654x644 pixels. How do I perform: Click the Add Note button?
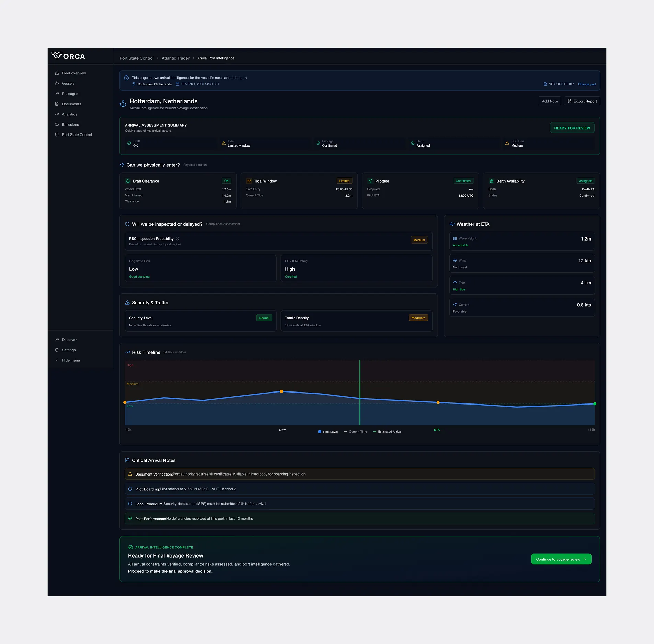[550, 101]
